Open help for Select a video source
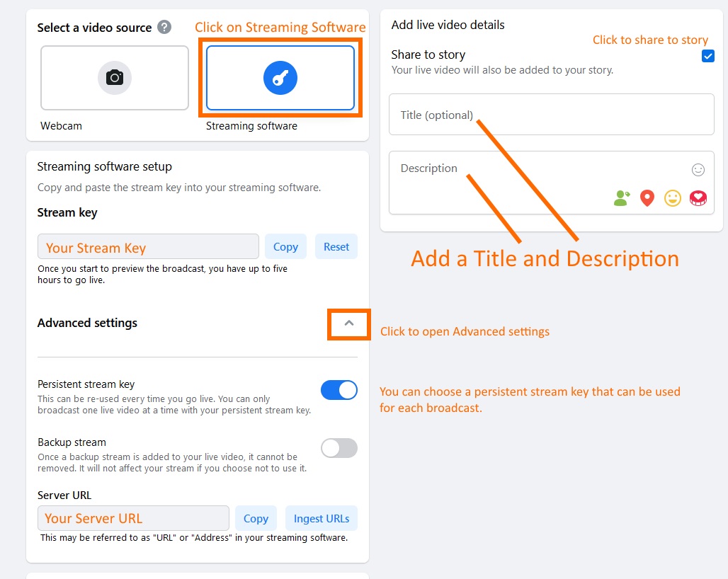The height and width of the screenshot is (579, 728). click(164, 28)
